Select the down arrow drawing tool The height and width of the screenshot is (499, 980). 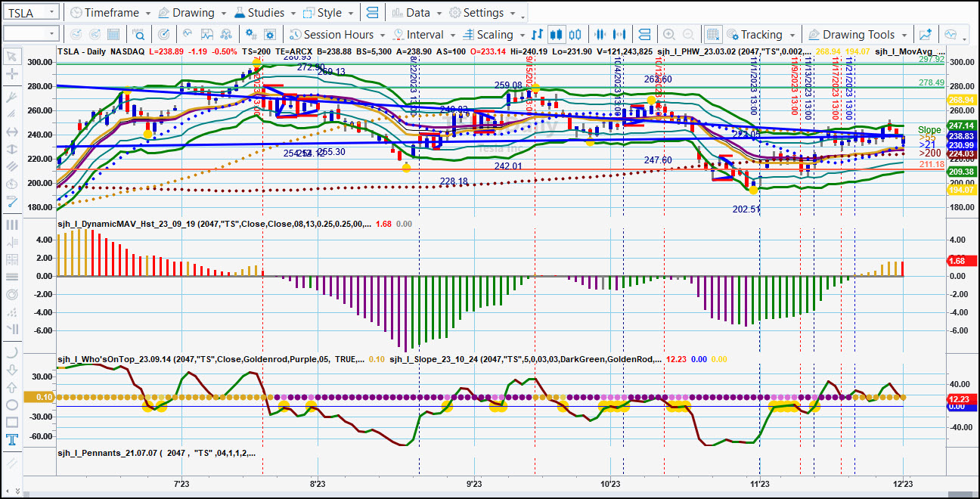[x=12, y=370]
